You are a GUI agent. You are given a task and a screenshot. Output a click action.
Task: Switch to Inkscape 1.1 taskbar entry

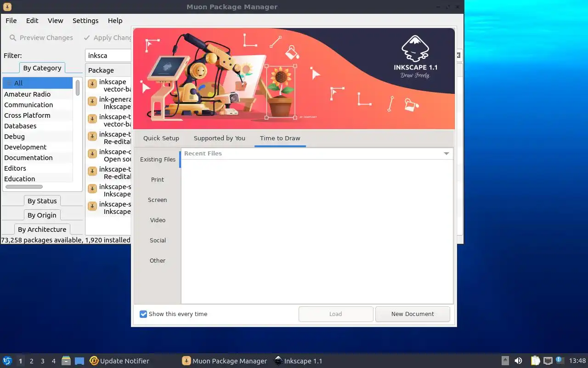pos(299,361)
